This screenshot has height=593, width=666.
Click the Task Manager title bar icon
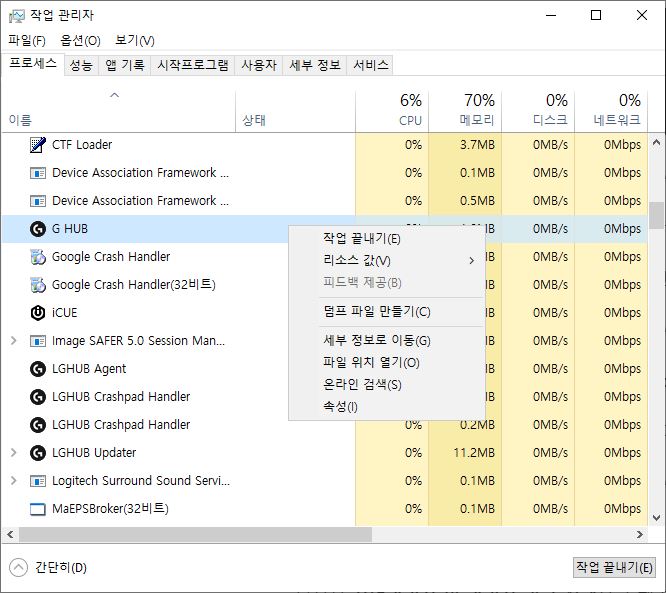coord(17,16)
